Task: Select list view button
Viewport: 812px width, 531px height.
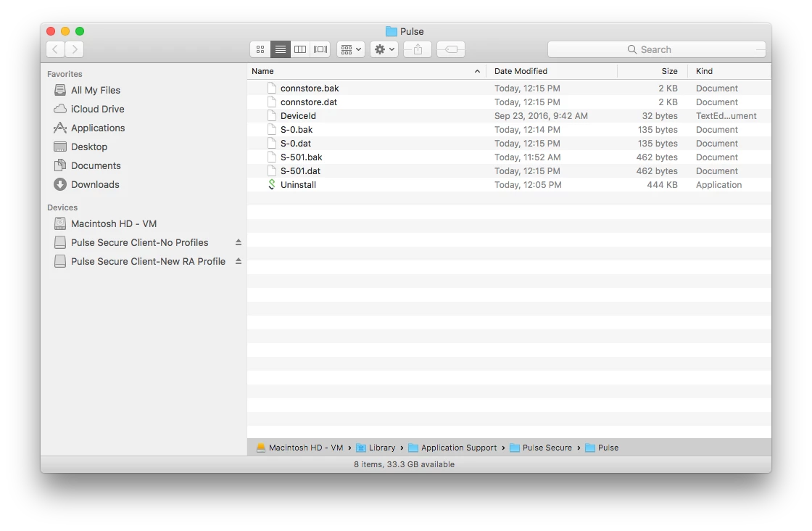Action: tap(280, 49)
